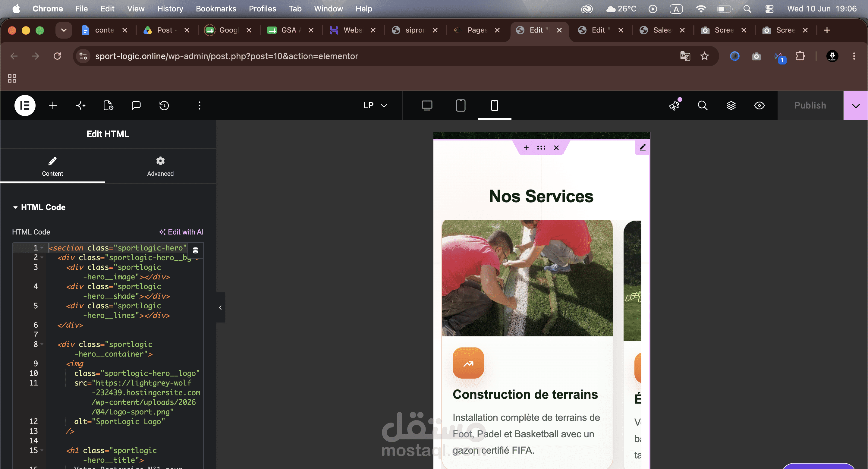Delete the container using handle X

click(x=556, y=148)
